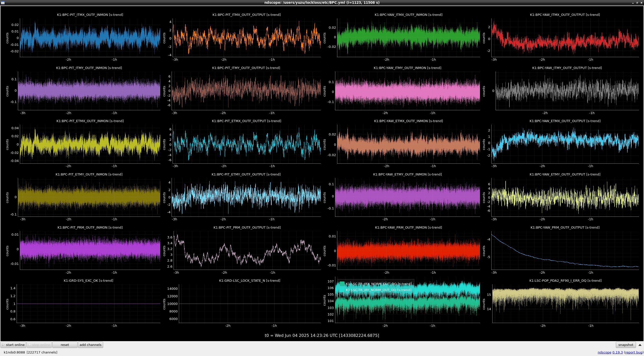Select the K1:LSC-TR_IRX_NORM_OUT_DQ legend entry

coord(379,284)
